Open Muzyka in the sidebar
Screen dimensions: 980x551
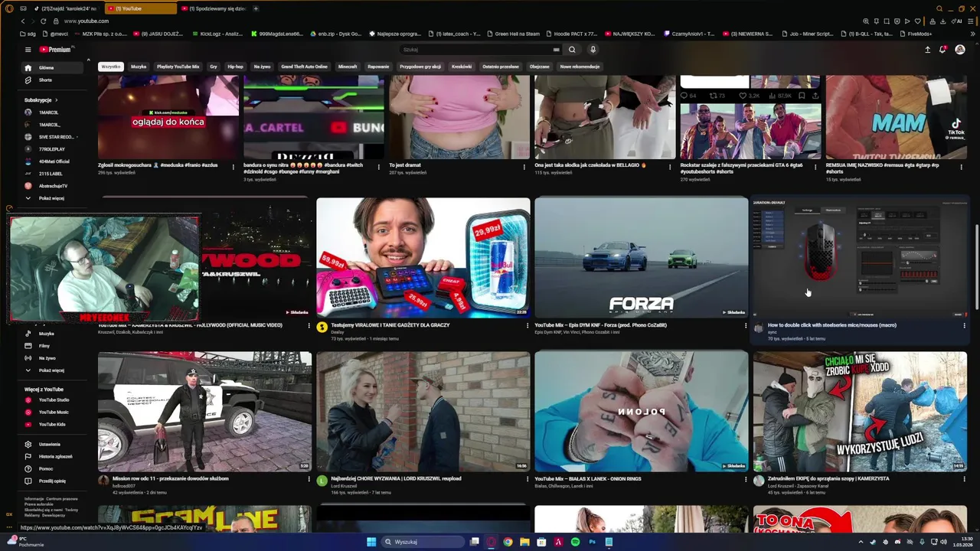click(52, 334)
